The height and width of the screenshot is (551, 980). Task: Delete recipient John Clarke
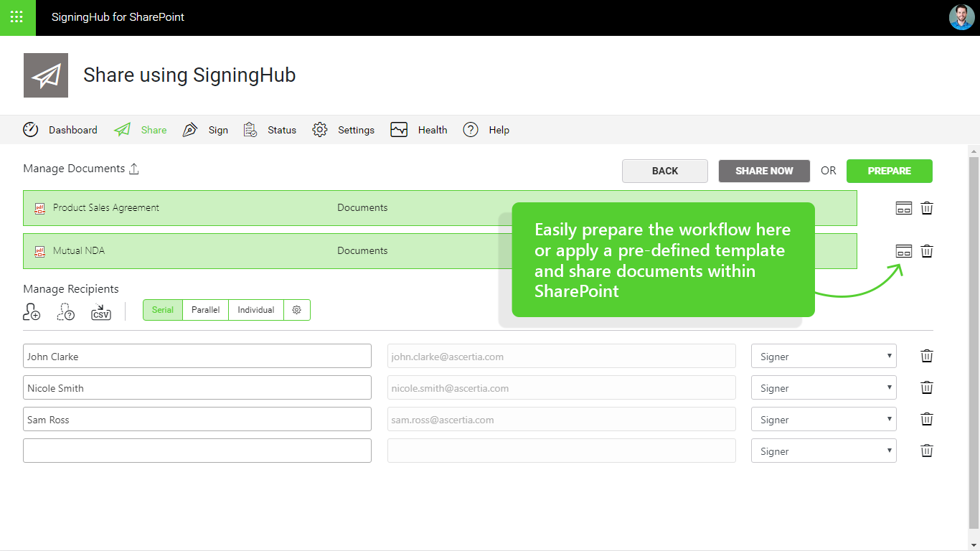coord(927,356)
